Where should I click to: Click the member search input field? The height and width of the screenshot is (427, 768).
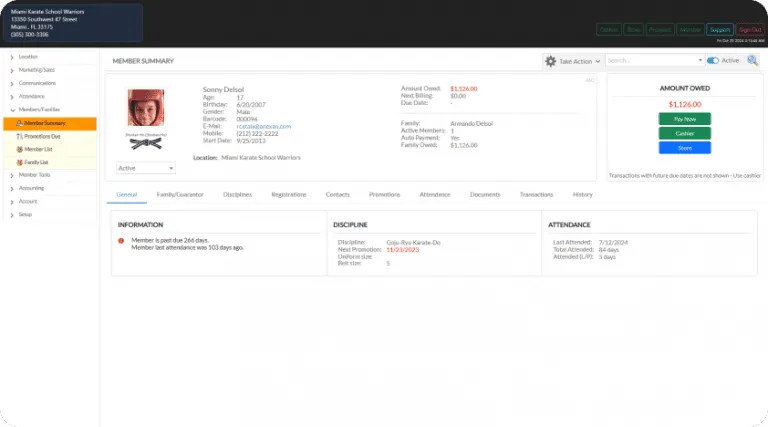pyautogui.click(x=650, y=61)
